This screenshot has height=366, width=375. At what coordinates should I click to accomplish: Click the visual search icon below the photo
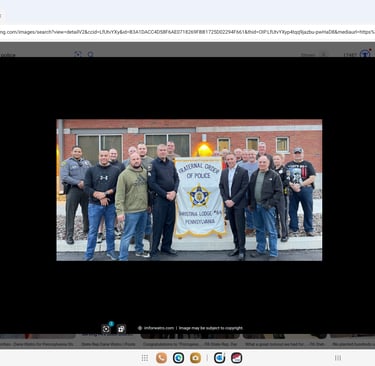(x=106, y=329)
